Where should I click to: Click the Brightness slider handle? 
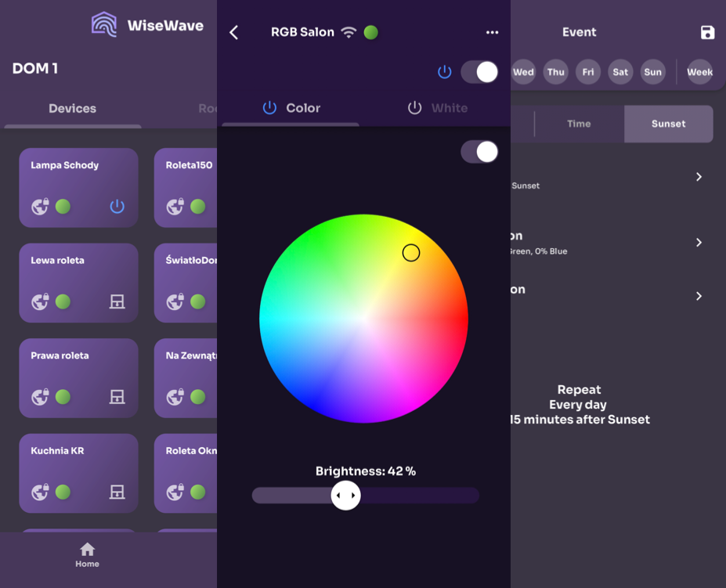coord(345,496)
